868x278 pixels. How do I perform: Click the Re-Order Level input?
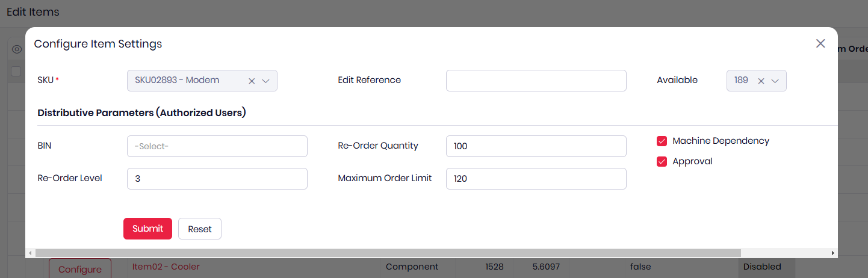tap(217, 179)
